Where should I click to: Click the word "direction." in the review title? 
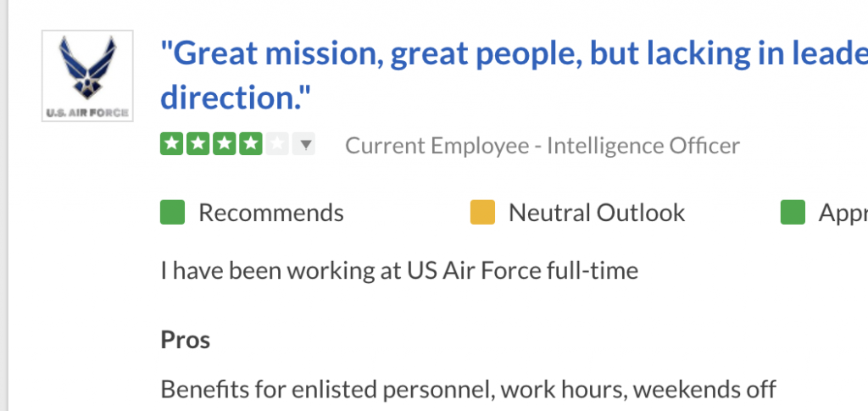coord(236,98)
